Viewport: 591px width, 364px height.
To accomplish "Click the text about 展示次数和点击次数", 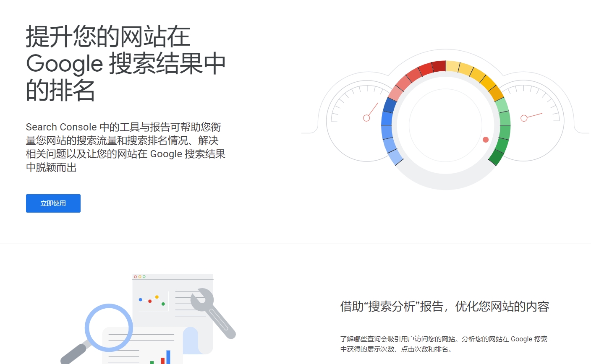I will [x=445, y=344].
